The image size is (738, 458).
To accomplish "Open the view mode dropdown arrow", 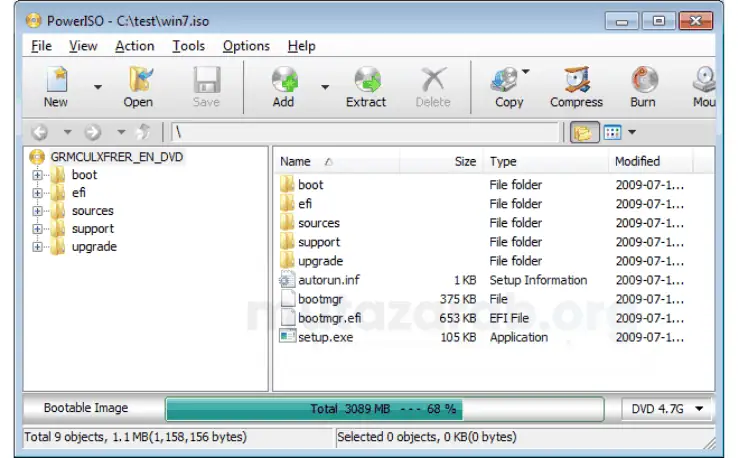I will [632, 132].
